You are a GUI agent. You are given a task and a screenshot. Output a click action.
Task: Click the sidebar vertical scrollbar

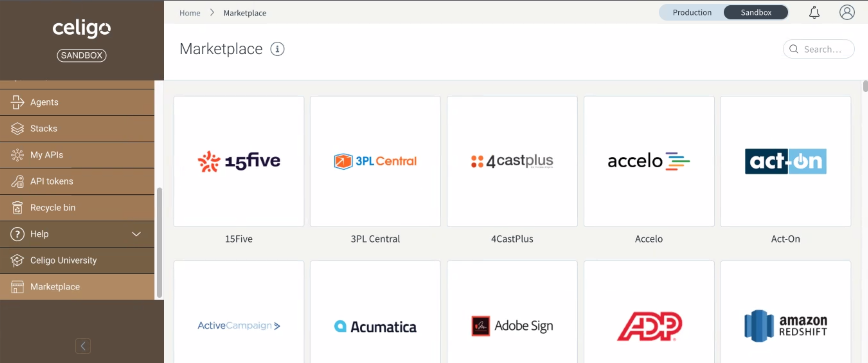pos(159,242)
